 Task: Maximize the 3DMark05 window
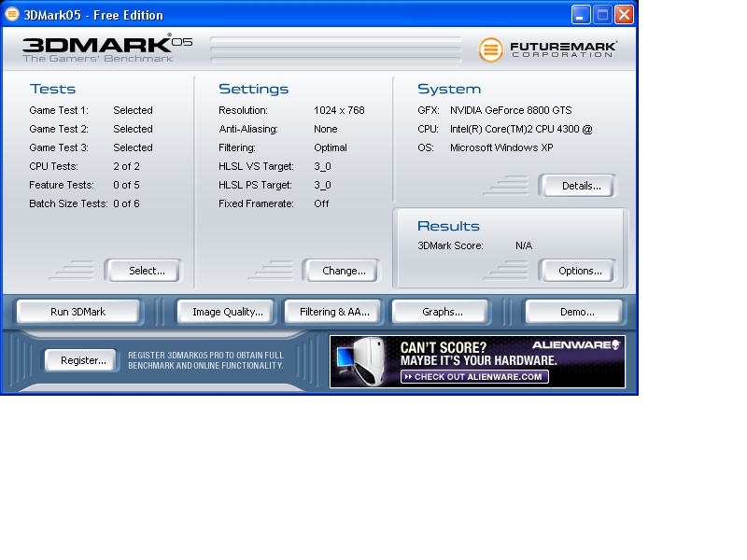click(x=602, y=15)
